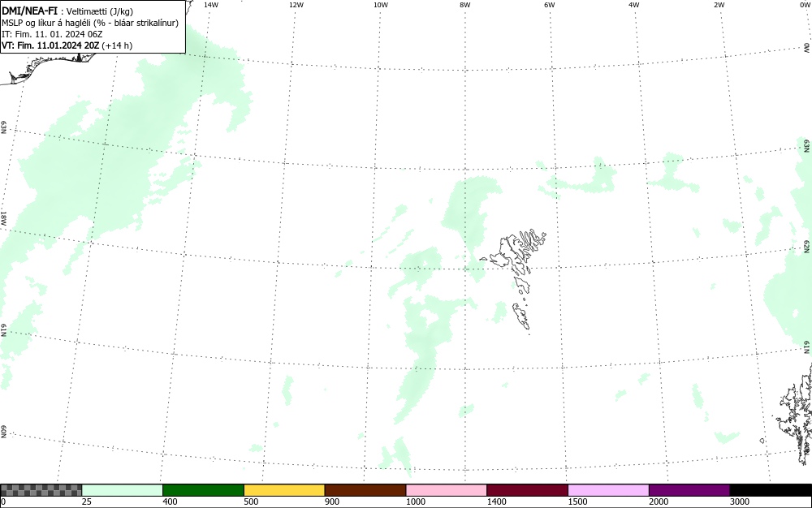The width and height of the screenshot is (812, 508).
Task: Click the legend value 2000
Action: click(x=659, y=502)
